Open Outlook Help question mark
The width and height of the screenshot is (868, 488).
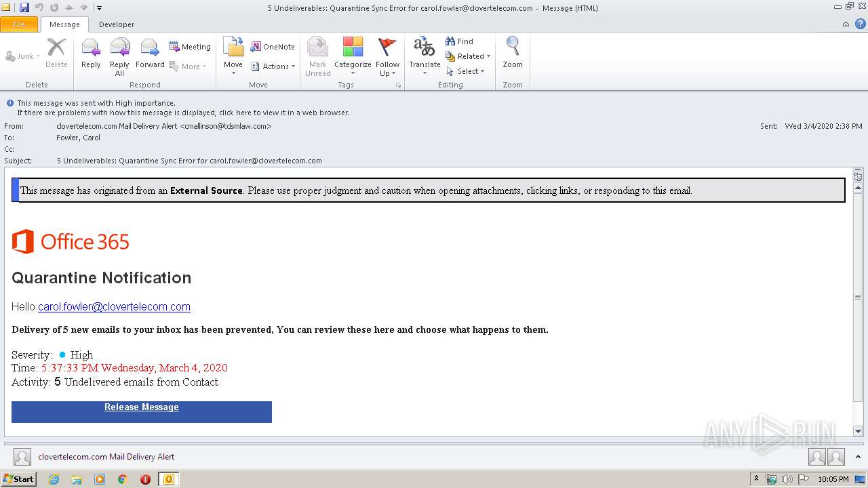point(860,24)
